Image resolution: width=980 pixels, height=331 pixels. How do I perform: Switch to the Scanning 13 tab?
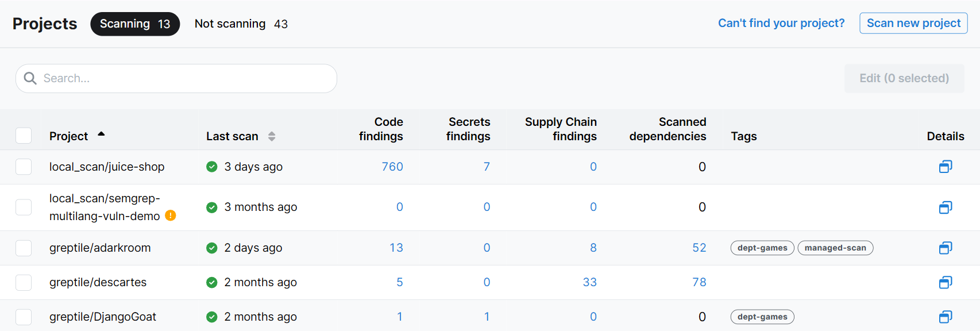pyautogui.click(x=135, y=24)
